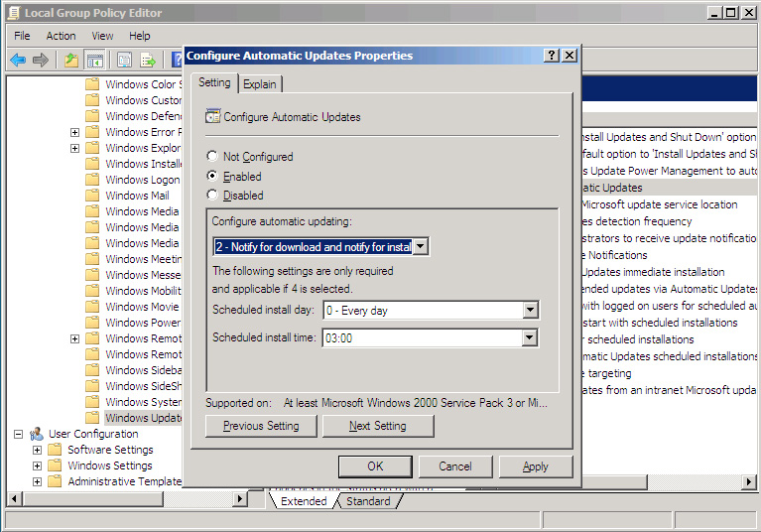
Task: Click the folder icon beside Windows Defen
Action: [x=92, y=116]
